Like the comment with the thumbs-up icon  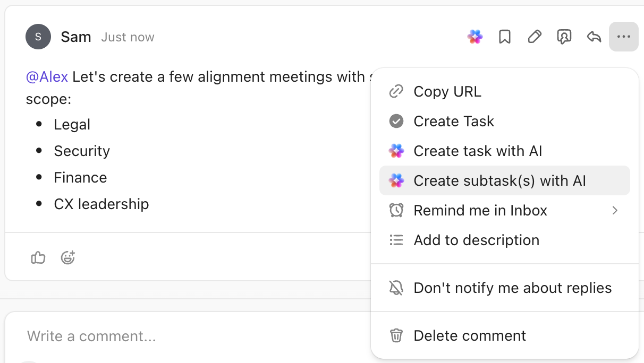click(x=38, y=257)
